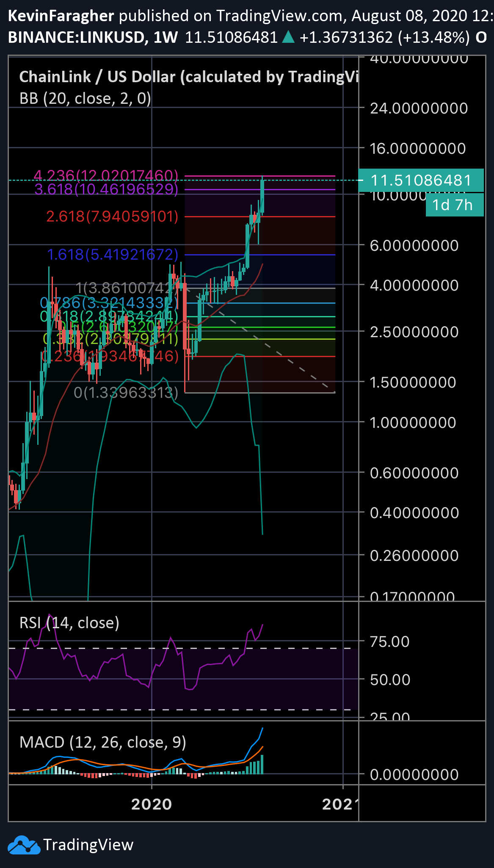Click the 0.60000000 price axis label
This screenshot has height=868, width=494.
point(414,473)
